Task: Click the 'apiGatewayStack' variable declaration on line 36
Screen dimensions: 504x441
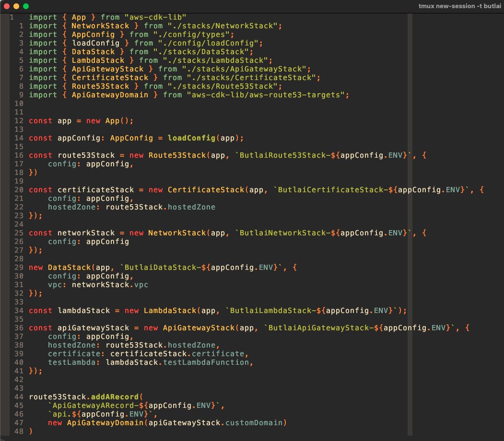Action: 93,328
